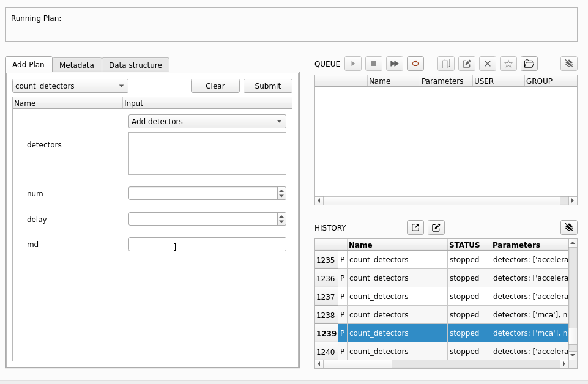Click the queue Parameters column header
This screenshot has height=384, width=588.
446,81
